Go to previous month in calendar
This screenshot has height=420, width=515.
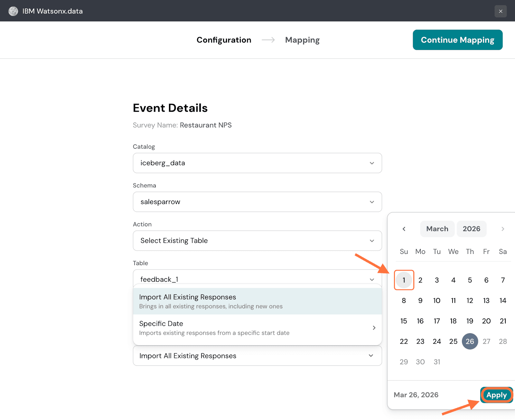click(404, 229)
